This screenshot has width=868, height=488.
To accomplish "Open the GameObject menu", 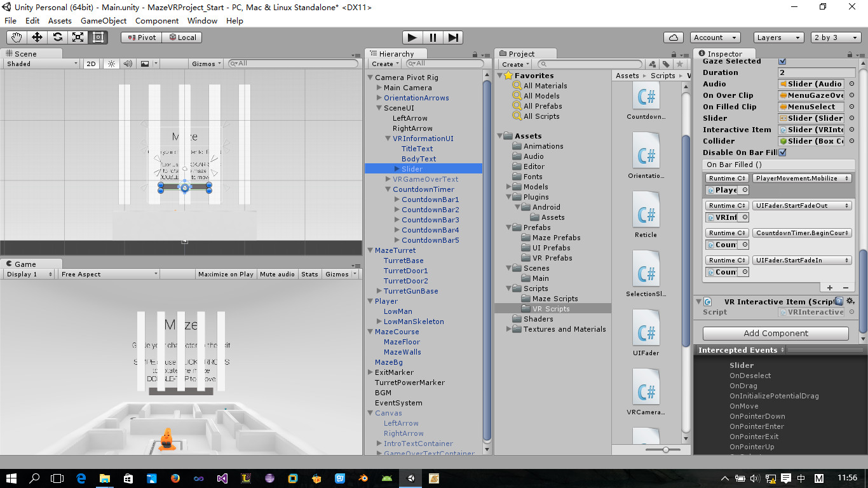I will coord(104,20).
